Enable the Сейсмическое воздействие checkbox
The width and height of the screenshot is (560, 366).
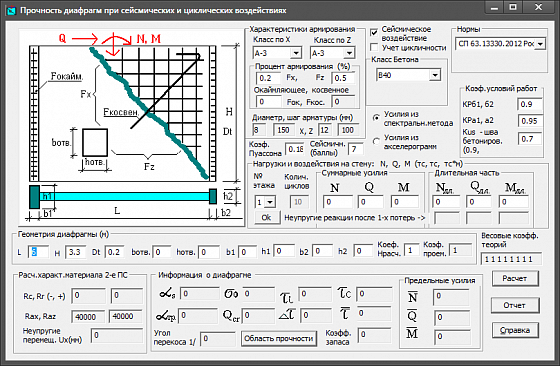tap(374, 33)
